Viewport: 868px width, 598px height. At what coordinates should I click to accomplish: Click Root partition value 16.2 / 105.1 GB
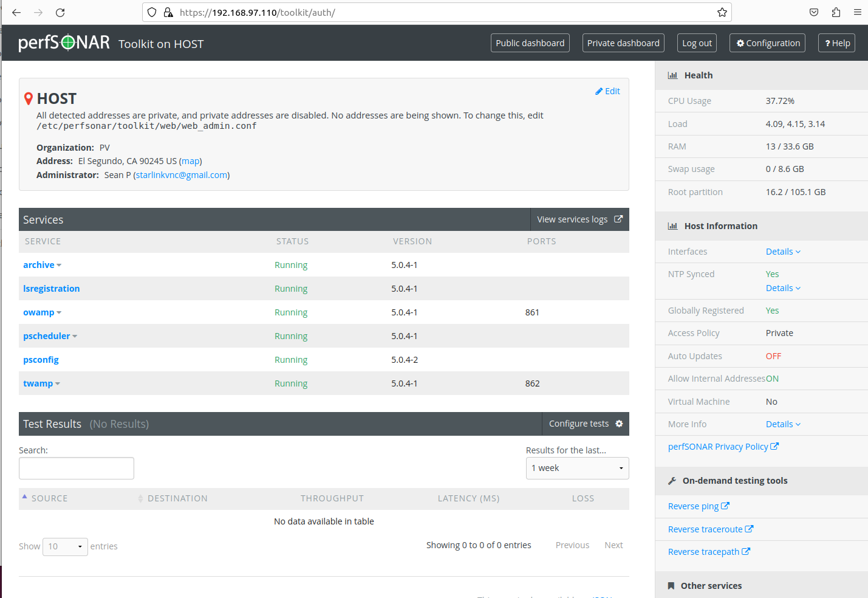pos(796,192)
